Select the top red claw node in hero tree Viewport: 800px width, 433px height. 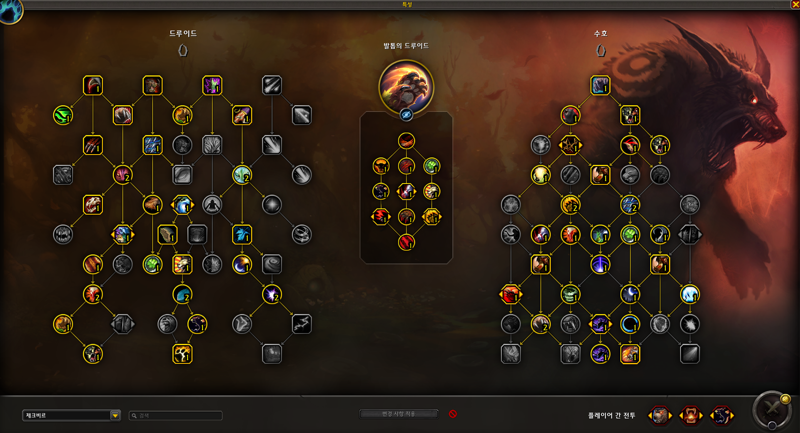coord(406,141)
